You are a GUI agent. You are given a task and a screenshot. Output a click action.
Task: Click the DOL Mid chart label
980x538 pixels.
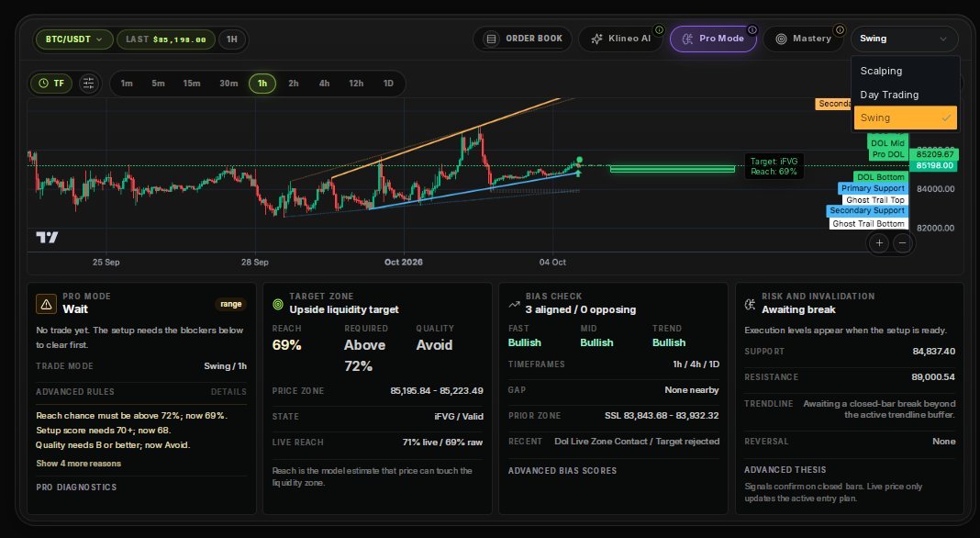[887, 143]
